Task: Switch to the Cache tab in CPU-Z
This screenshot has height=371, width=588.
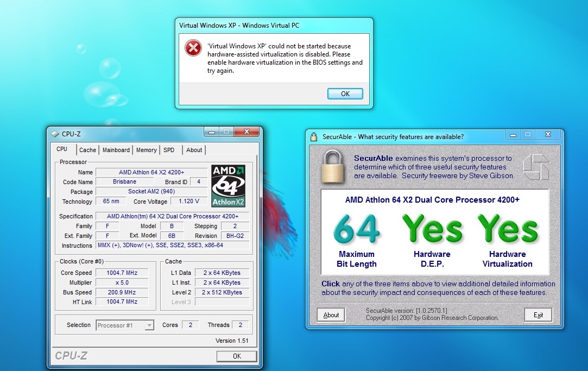Action: 87,150
